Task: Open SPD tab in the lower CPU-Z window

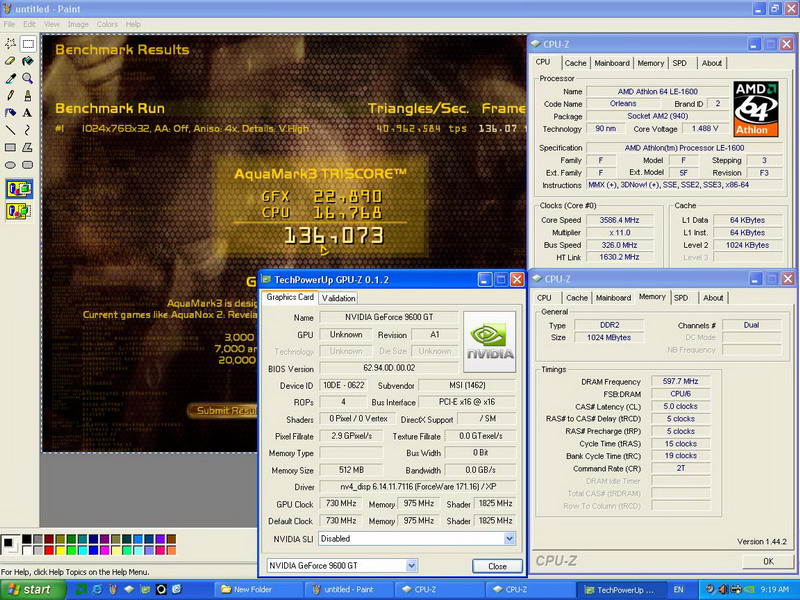Action: pos(681,298)
